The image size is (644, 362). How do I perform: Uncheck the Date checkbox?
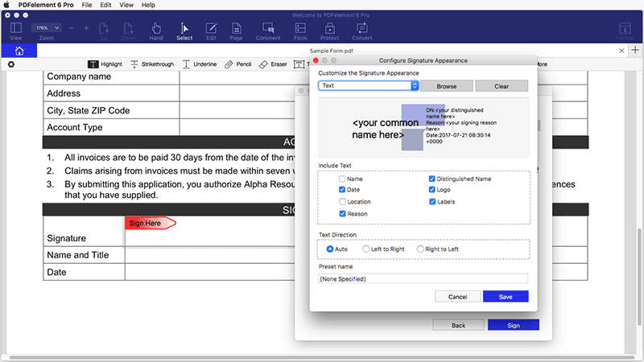coord(342,190)
